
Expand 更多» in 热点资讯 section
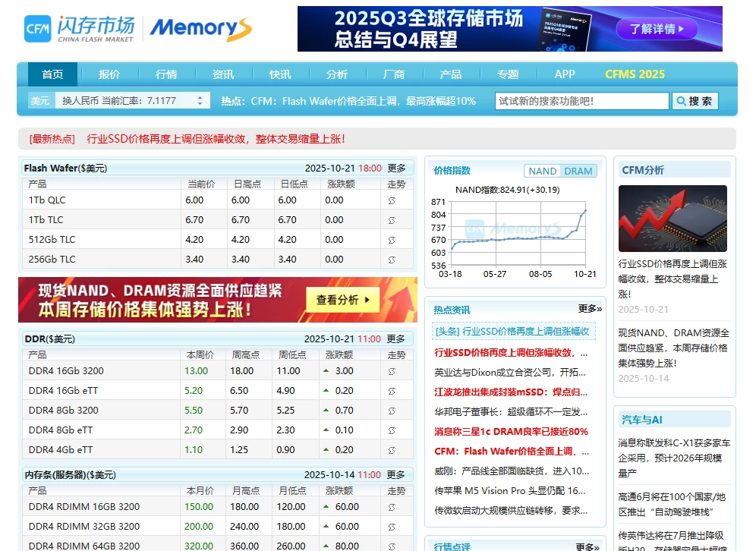point(589,309)
